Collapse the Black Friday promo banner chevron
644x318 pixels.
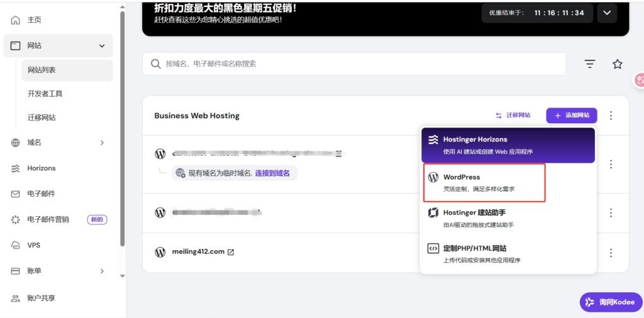tap(606, 13)
